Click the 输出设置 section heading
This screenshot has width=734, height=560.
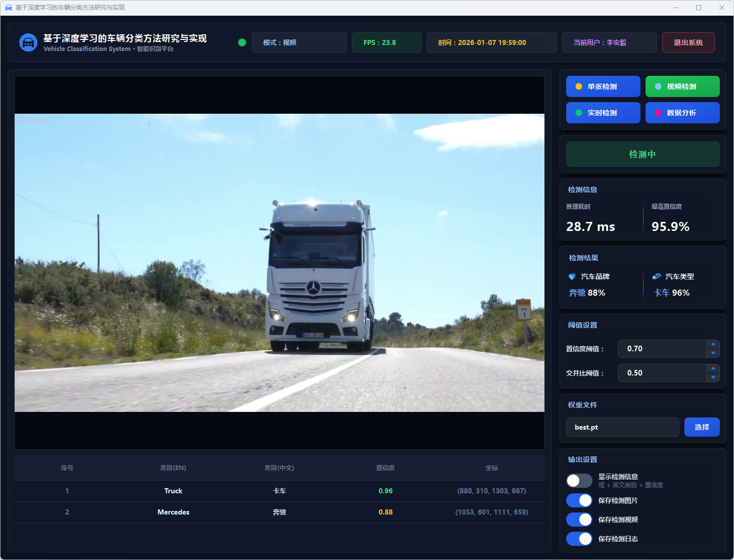pos(583,459)
